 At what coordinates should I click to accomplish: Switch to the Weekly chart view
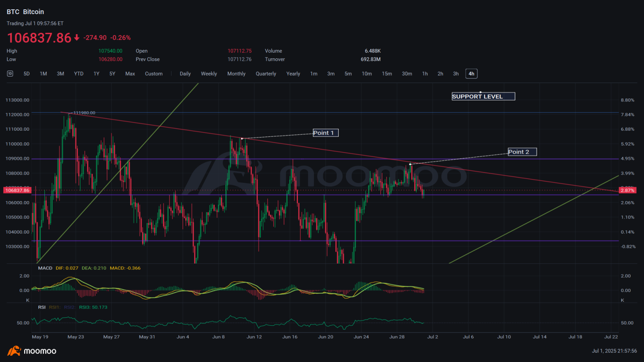[x=209, y=74]
